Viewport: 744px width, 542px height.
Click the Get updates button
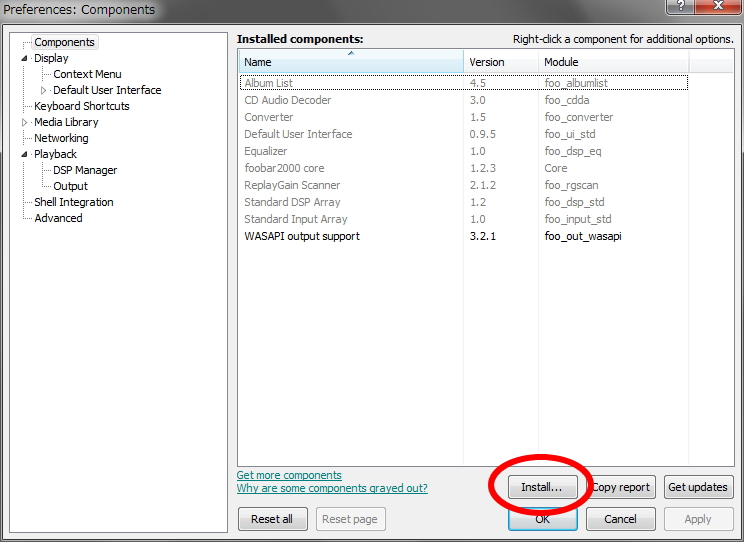click(x=698, y=487)
